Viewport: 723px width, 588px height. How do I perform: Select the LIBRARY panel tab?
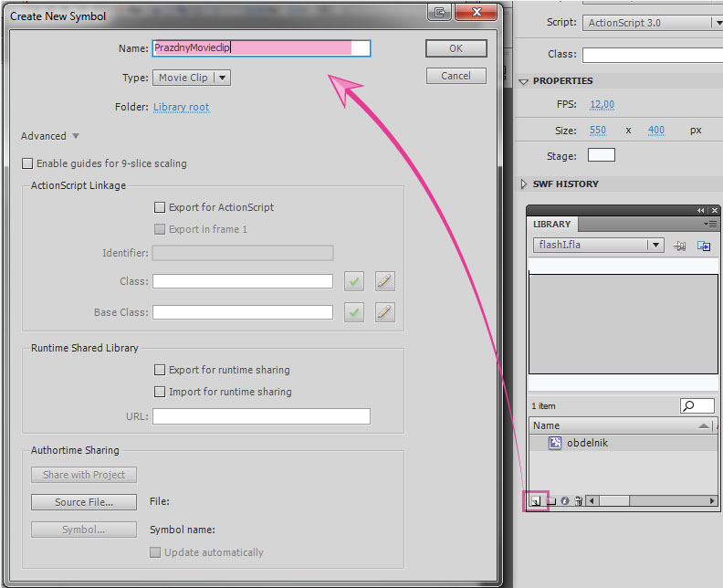click(x=552, y=224)
